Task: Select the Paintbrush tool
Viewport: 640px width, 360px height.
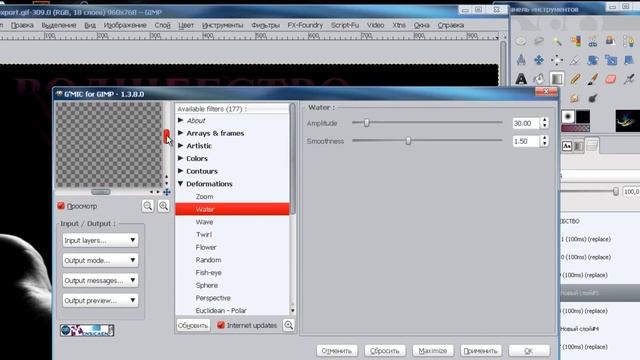Action: coord(593,79)
